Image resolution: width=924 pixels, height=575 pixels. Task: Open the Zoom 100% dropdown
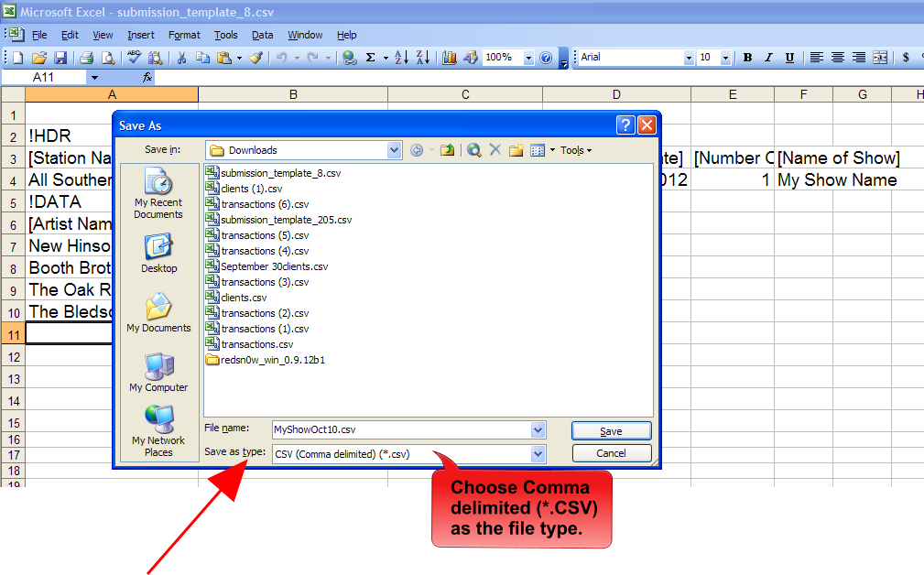click(x=528, y=58)
